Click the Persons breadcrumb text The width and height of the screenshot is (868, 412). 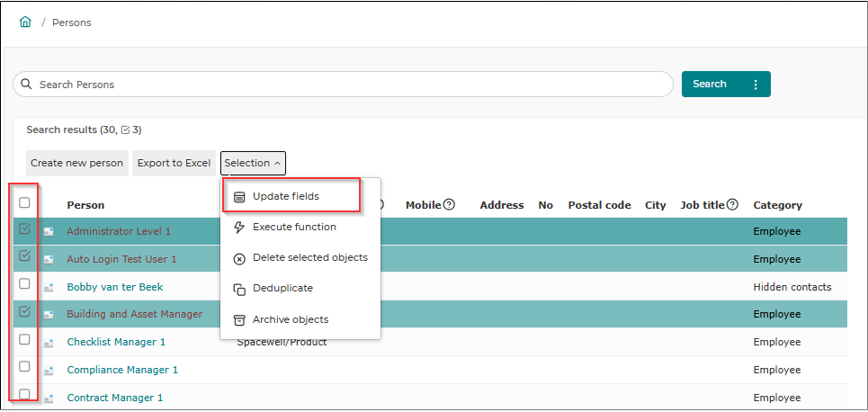point(71,22)
